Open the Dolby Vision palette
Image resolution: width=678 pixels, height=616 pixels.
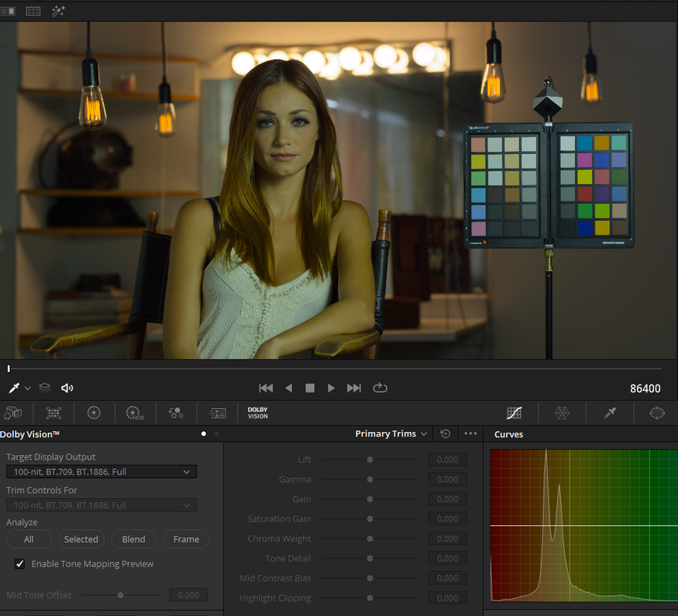point(257,413)
